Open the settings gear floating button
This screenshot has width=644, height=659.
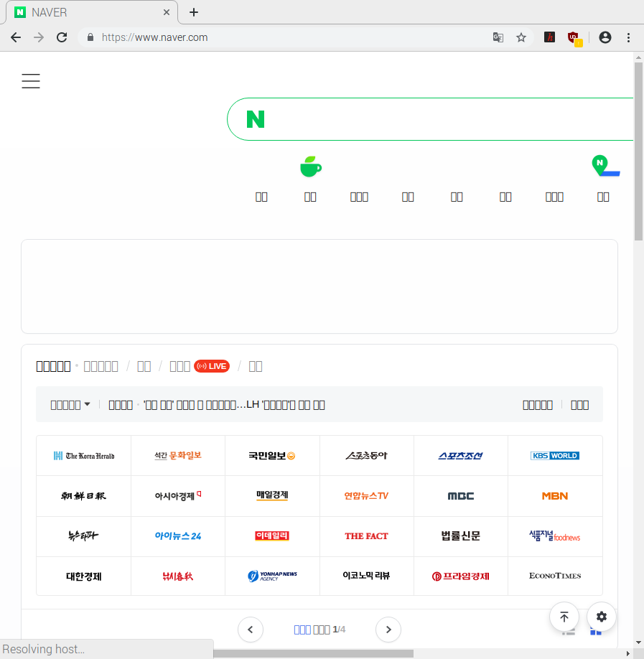[x=602, y=617]
